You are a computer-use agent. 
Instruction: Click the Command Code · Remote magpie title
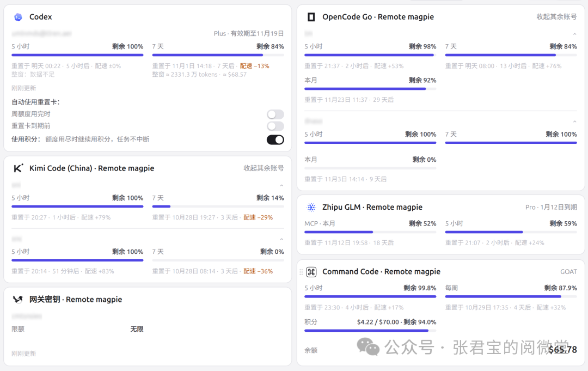(381, 272)
